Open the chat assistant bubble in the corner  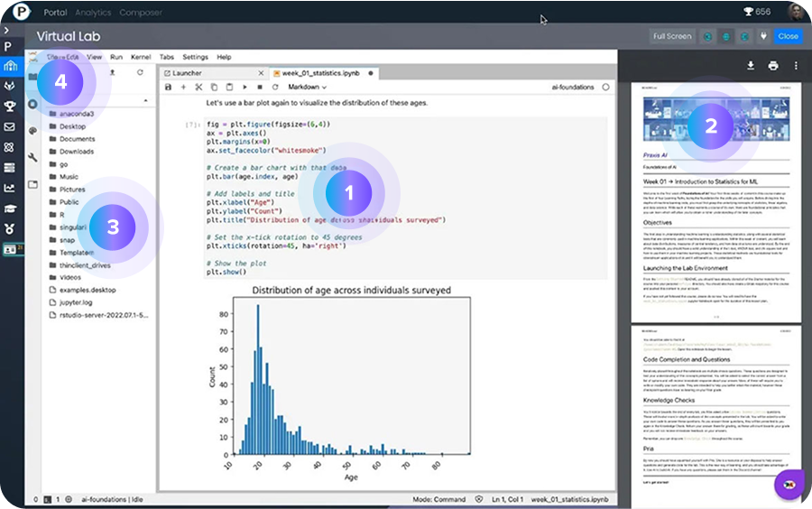click(x=789, y=485)
